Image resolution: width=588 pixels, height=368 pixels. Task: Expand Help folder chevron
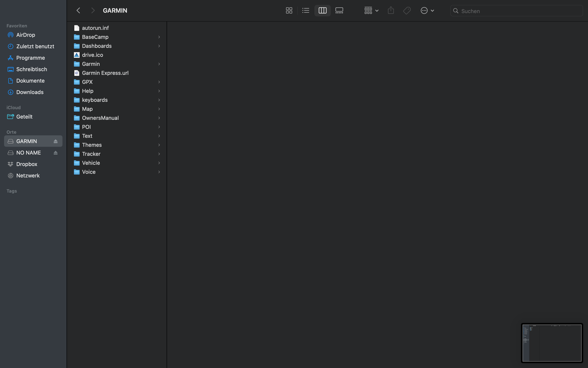pyautogui.click(x=159, y=91)
